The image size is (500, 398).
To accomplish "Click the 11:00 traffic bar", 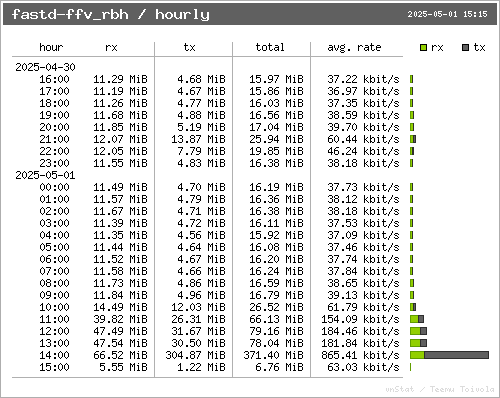I will click(417, 319).
